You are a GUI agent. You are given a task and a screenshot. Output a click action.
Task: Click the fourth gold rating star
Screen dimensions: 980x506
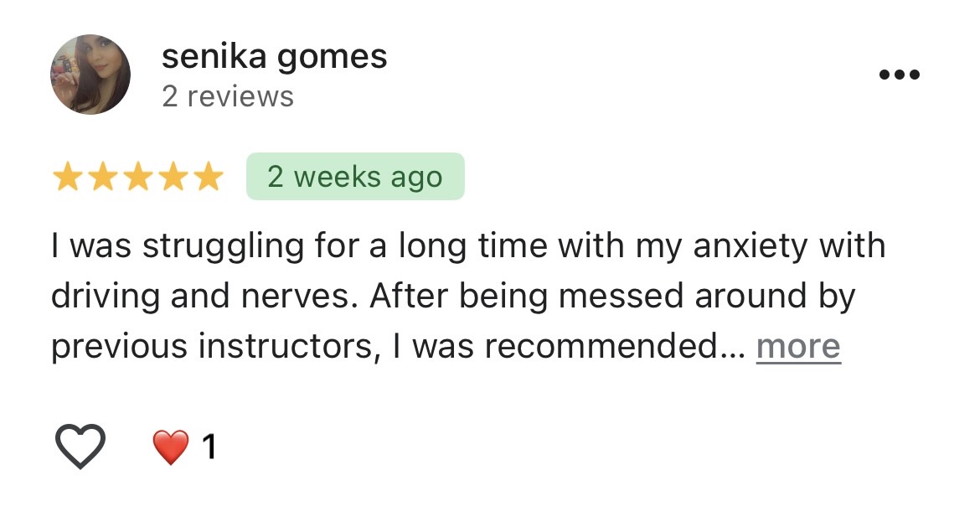[173, 178]
